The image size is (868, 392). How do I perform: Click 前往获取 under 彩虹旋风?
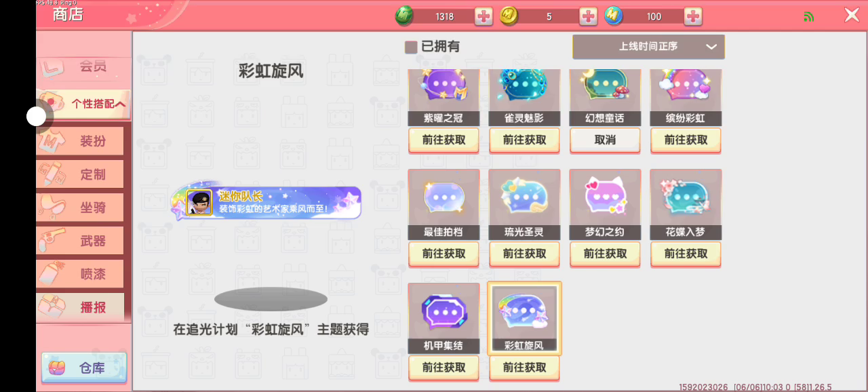click(524, 368)
